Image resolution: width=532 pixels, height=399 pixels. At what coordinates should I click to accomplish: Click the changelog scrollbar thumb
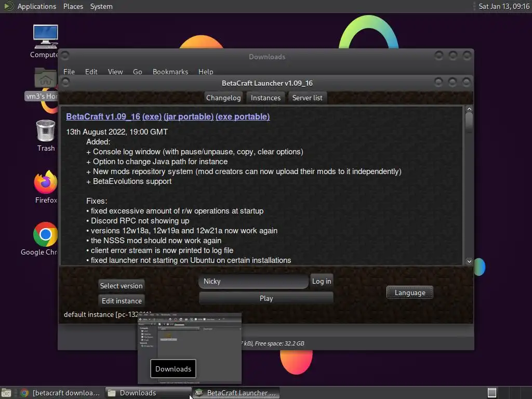click(x=469, y=122)
